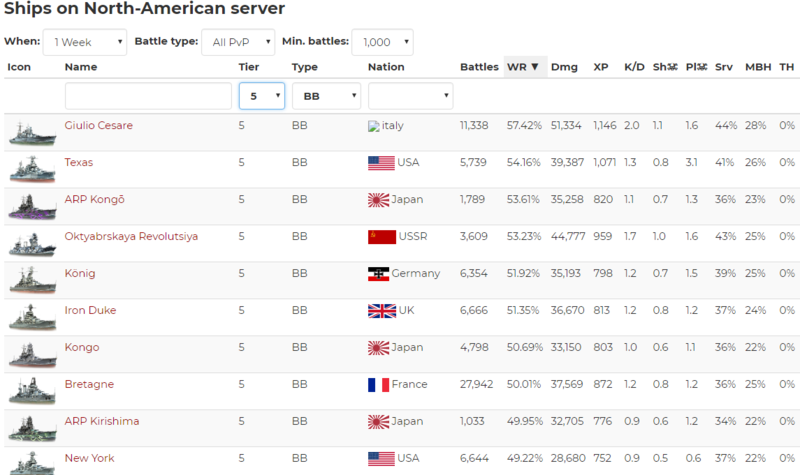Sort table by Battles column header
The height and width of the screenshot is (475, 800).
tap(479, 67)
